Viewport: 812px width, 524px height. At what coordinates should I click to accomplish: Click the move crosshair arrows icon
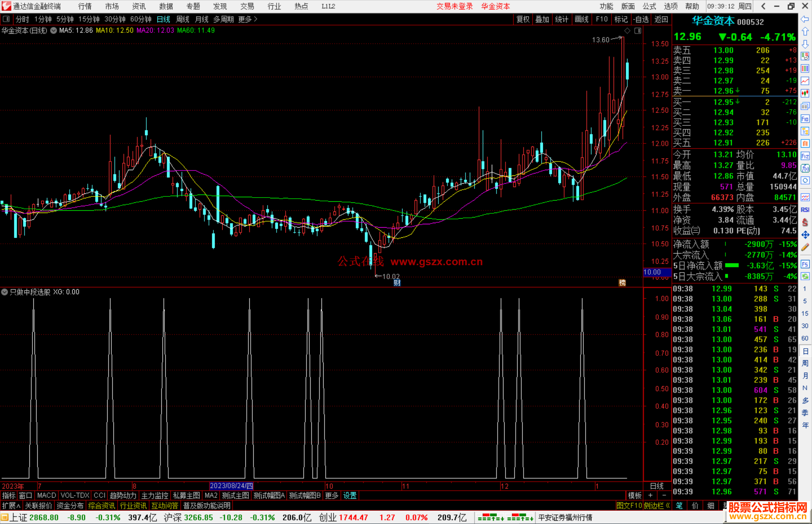805,235
